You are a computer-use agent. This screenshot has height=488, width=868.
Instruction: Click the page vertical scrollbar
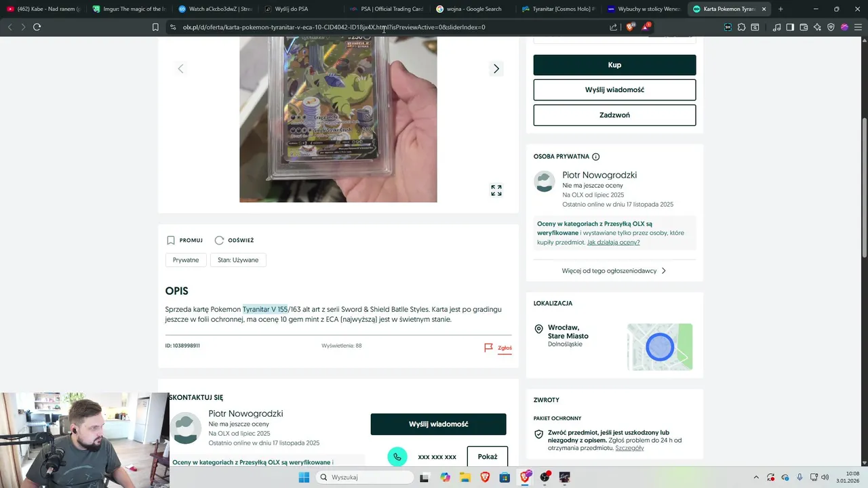(864, 187)
